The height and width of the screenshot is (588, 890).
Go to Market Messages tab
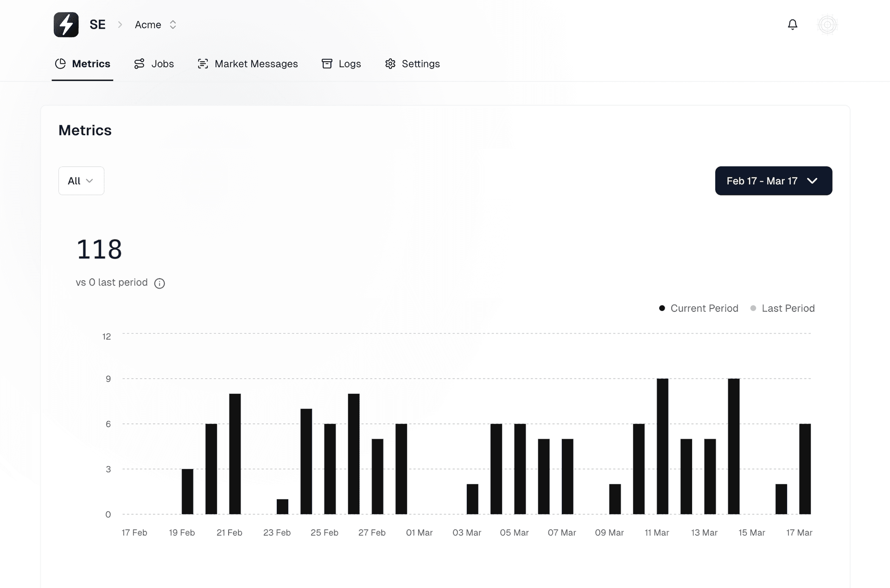256,63
